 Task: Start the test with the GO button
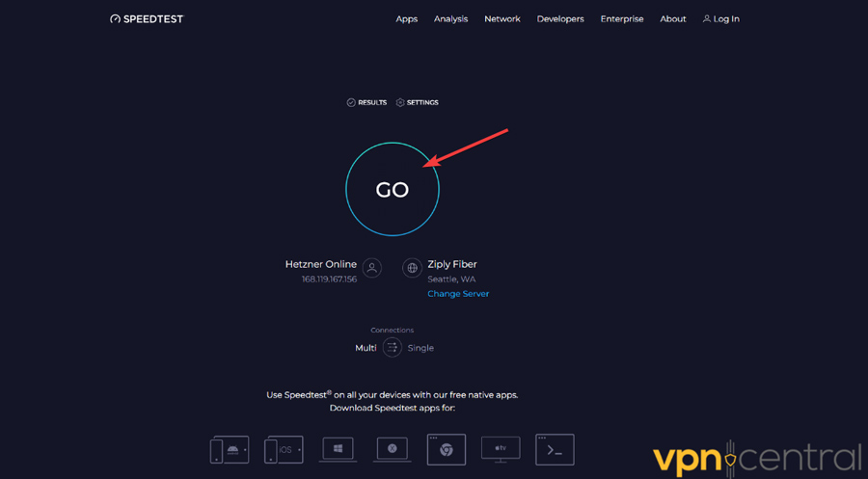click(x=392, y=189)
